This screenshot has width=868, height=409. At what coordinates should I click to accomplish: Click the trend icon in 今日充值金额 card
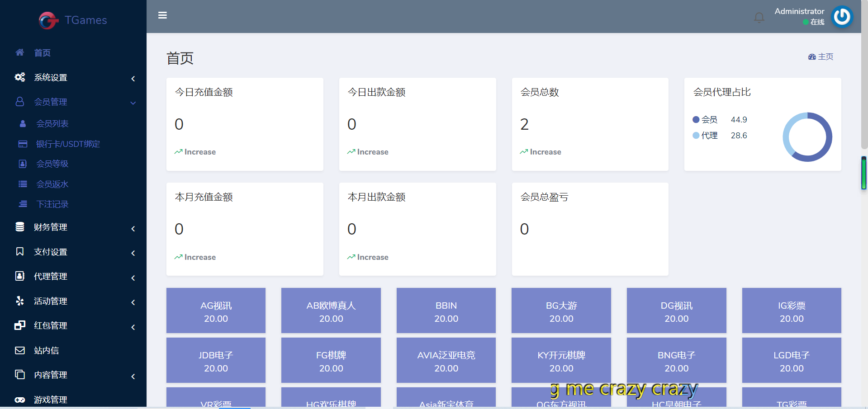pos(179,152)
